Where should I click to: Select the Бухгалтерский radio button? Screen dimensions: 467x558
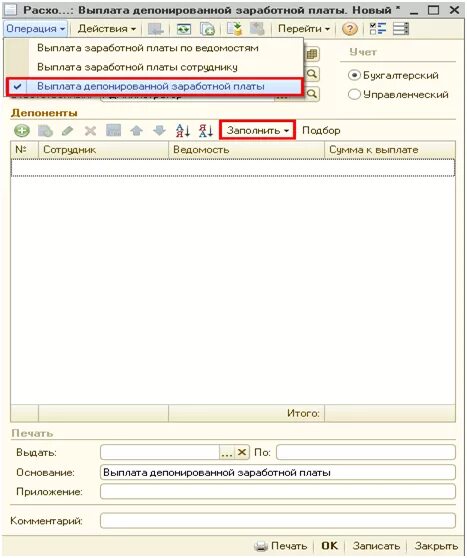point(354,75)
